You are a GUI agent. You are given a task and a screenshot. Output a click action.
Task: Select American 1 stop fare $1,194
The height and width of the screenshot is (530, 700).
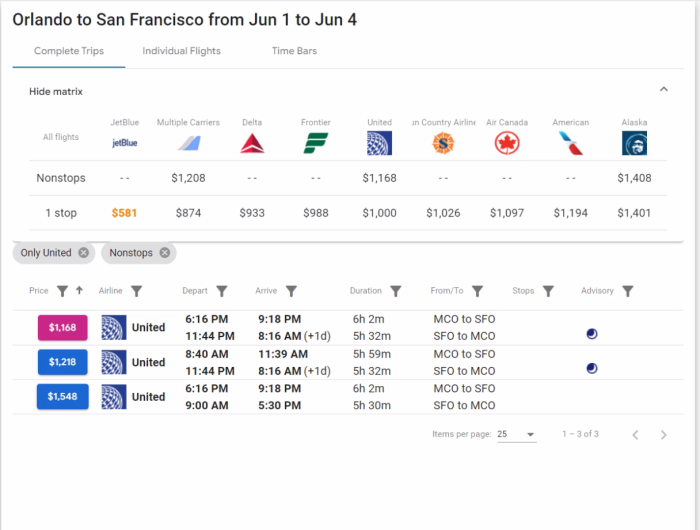[x=571, y=213]
